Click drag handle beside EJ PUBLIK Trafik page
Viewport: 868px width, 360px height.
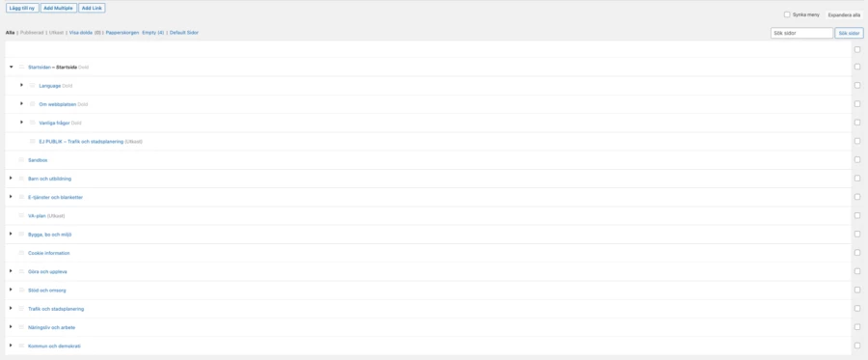(x=32, y=141)
